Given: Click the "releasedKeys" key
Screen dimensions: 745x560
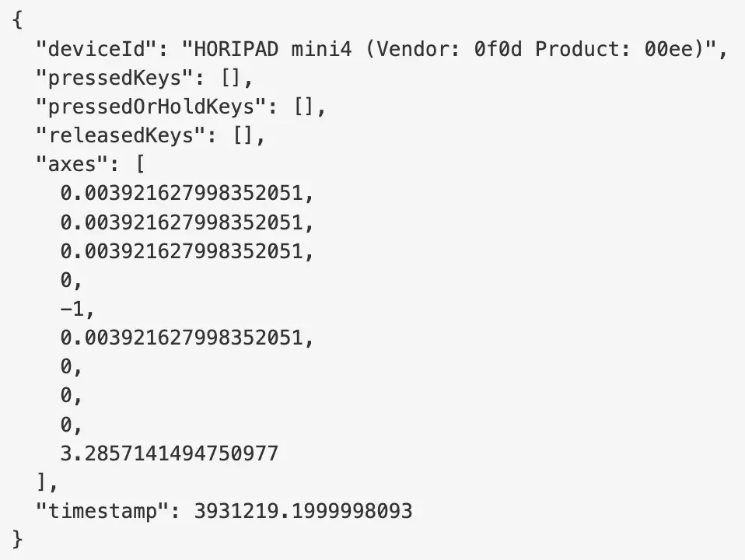Looking at the screenshot, I should (121, 136).
